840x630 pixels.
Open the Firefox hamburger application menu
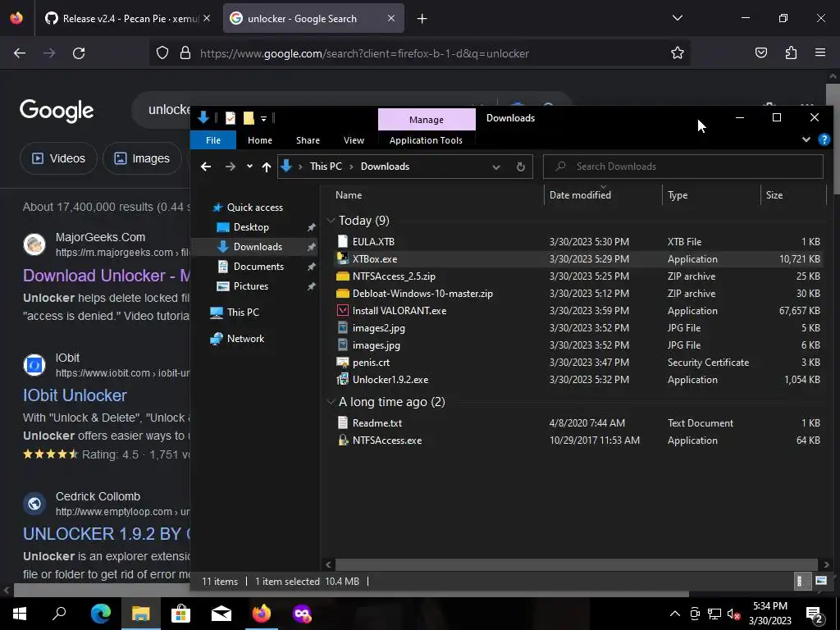pos(820,53)
